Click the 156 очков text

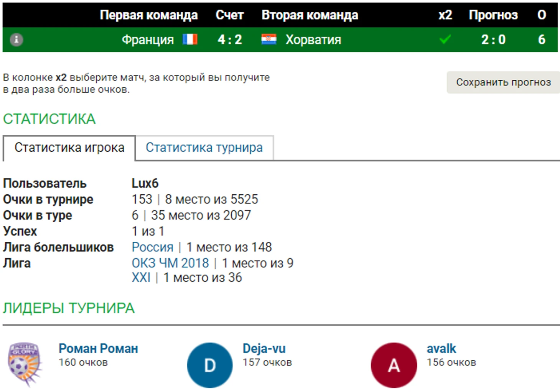(x=451, y=362)
